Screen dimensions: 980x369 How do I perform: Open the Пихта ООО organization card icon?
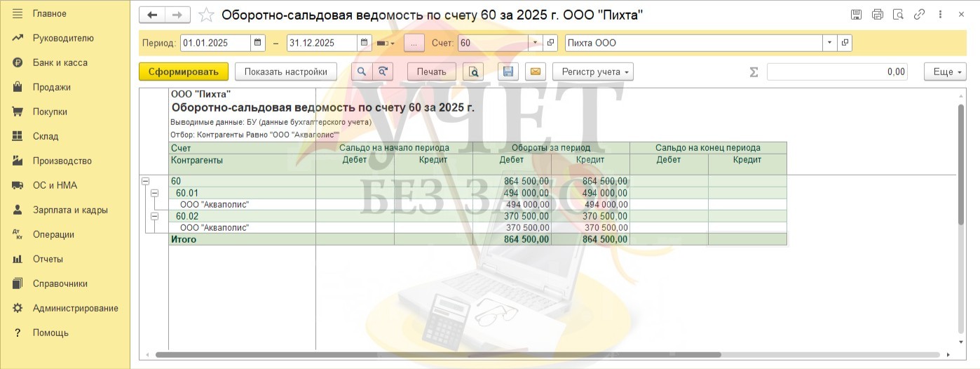845,43
